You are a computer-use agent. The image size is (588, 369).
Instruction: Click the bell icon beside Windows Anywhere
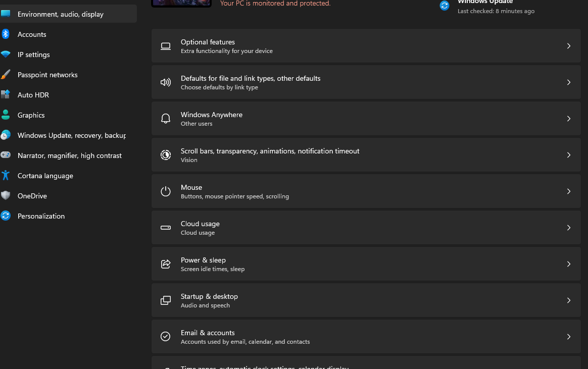pos(166,119)
